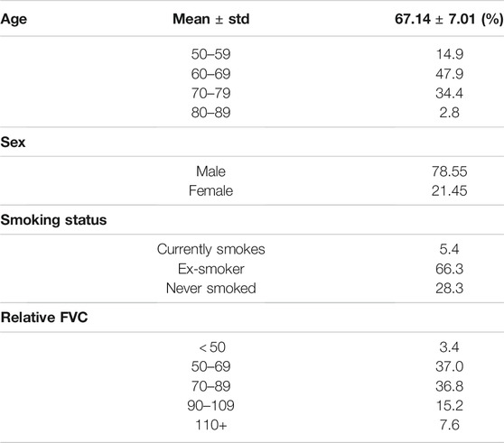Select the < 50 FVC category

[212, 347]
